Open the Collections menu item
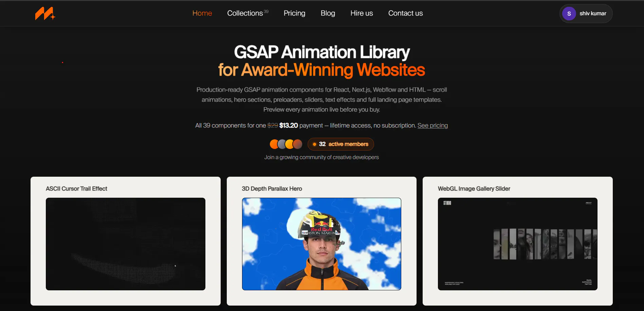 click(x=247, y=13)
